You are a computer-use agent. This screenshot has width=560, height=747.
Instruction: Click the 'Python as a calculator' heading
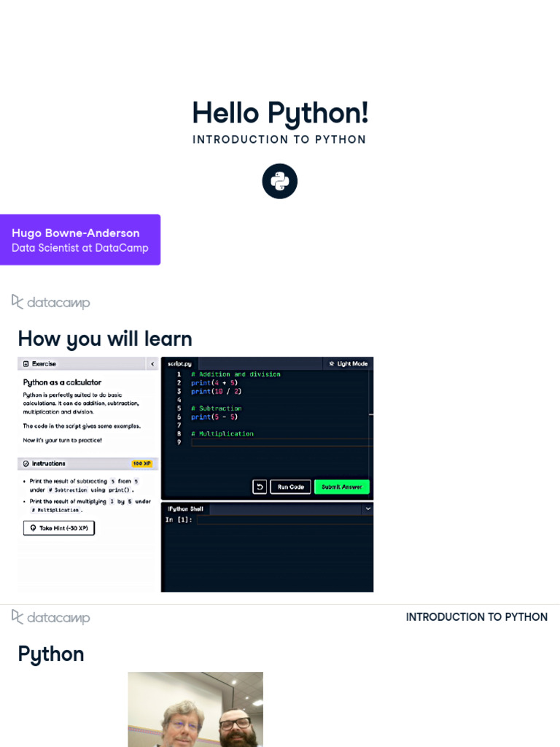coord(62,382)
